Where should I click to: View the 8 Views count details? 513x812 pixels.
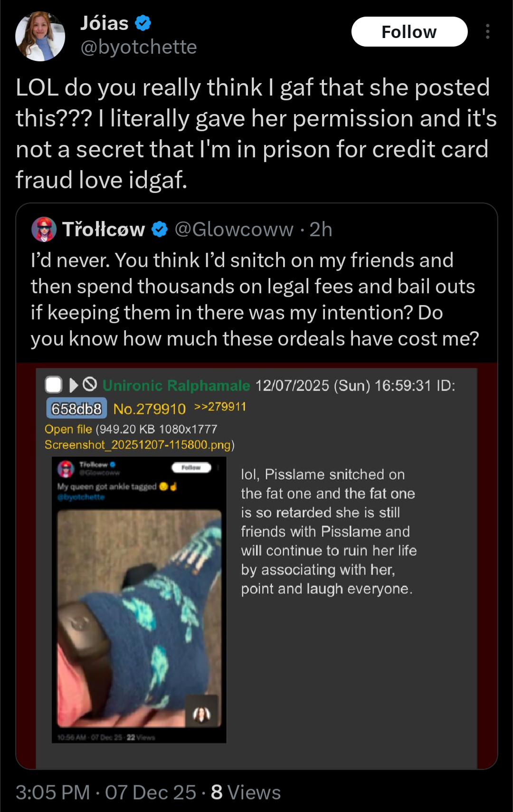(246, 793)
